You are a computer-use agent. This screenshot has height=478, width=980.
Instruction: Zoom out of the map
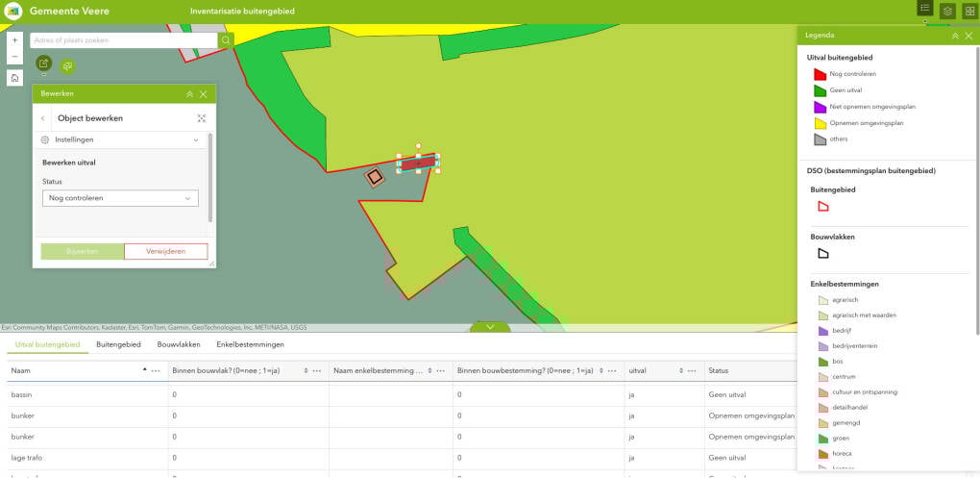[x=14, y=57]
